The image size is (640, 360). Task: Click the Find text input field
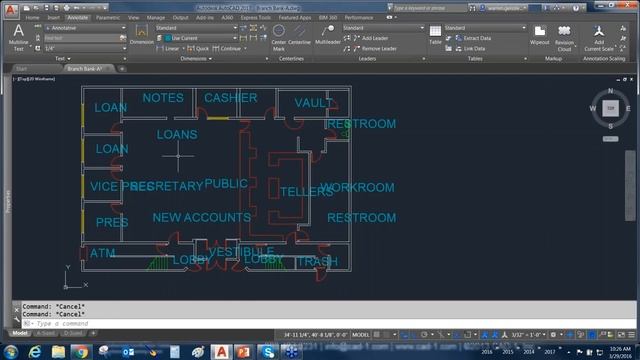point(82,38)
